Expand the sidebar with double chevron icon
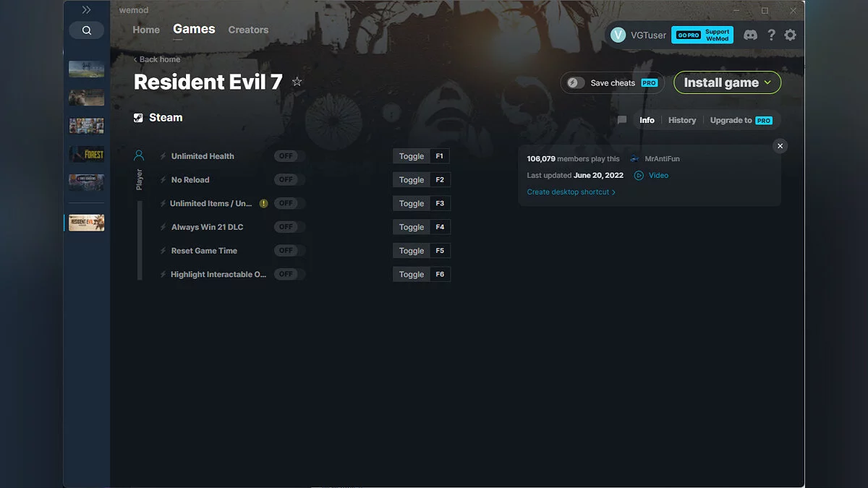The height and width of the screenshot is (488, 868). click(86, 10)
